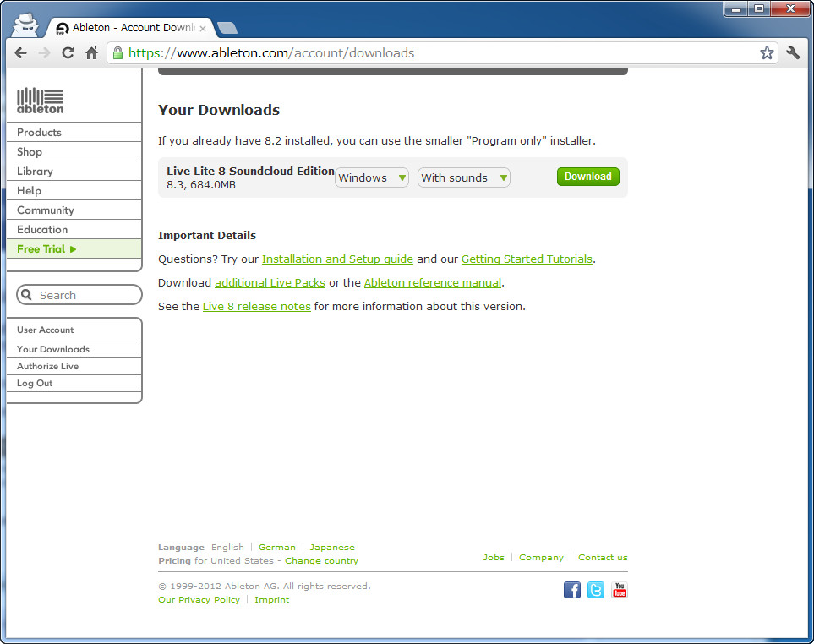Click the 8.3, 684.0MB version text

pyautogui.click(x=201, y=185)
